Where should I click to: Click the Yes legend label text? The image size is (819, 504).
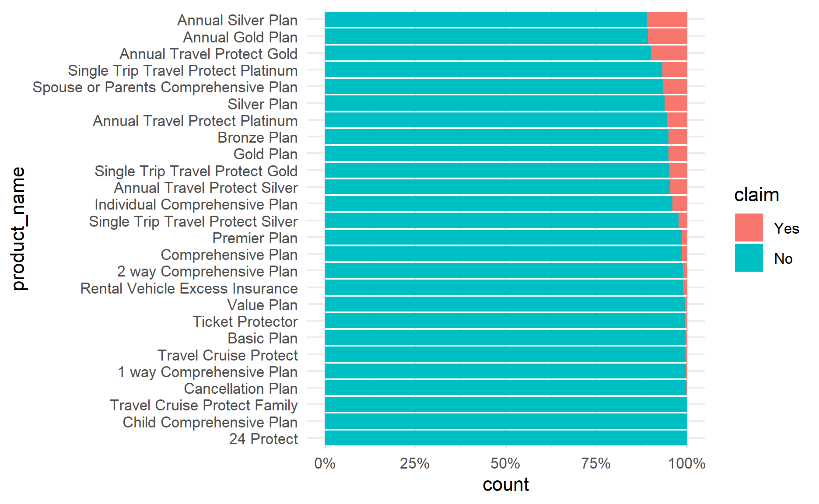tap(786, 228)
